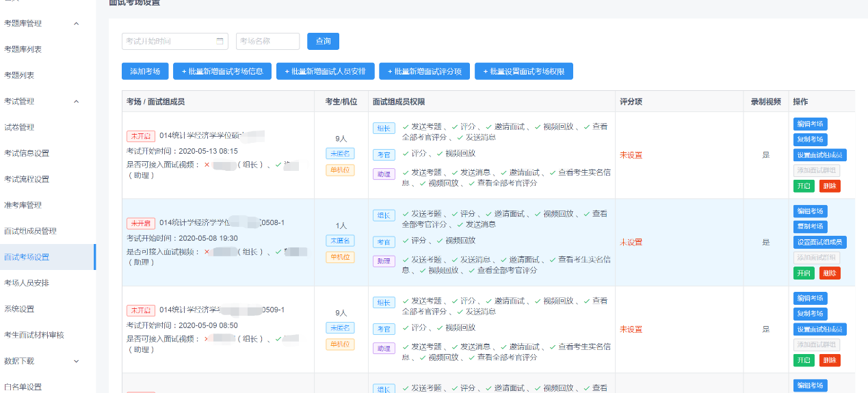Collapse the 考试管理 sidebar group
Image resolution: width=868 pixels, height=393 pixels.
point(76,101)
